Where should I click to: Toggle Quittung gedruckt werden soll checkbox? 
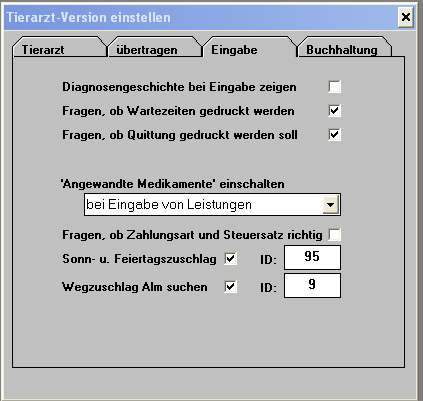[334, 135]
